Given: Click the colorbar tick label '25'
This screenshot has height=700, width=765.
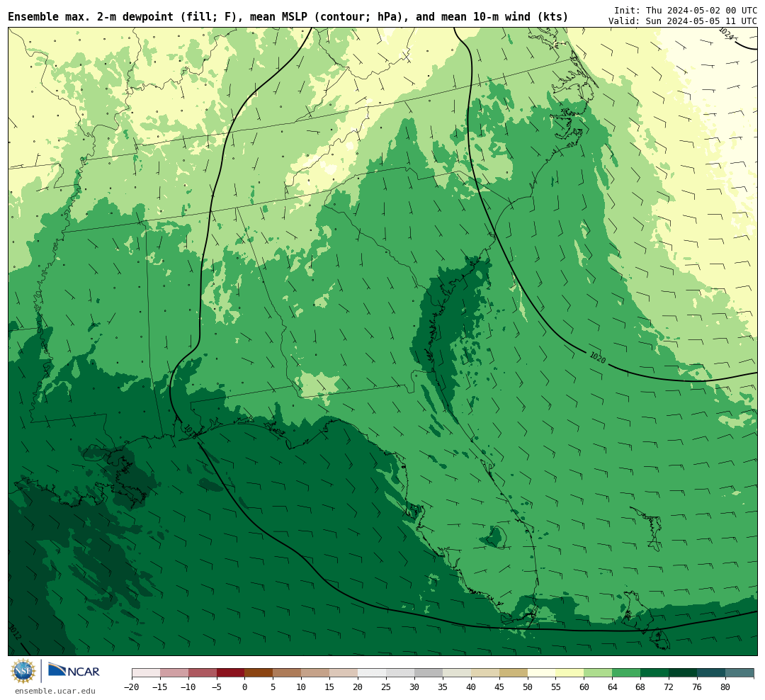Looking at the screenshot, I should pos(387,687).
